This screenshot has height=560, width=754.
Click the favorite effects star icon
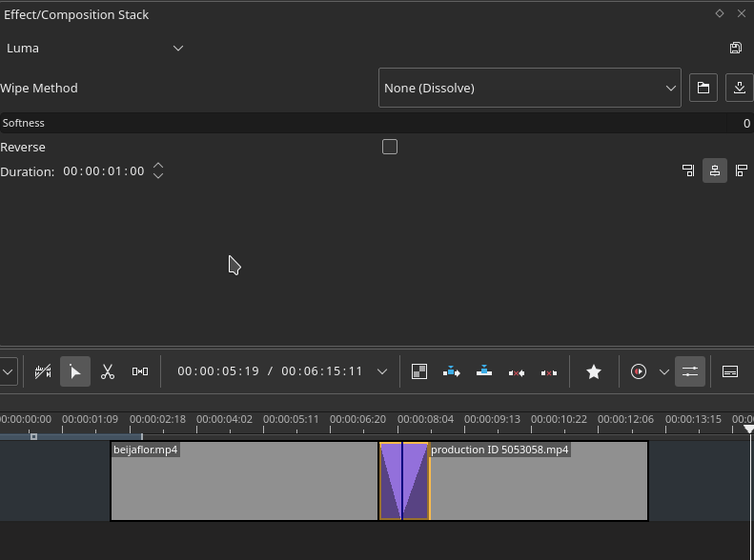point(593,371)
